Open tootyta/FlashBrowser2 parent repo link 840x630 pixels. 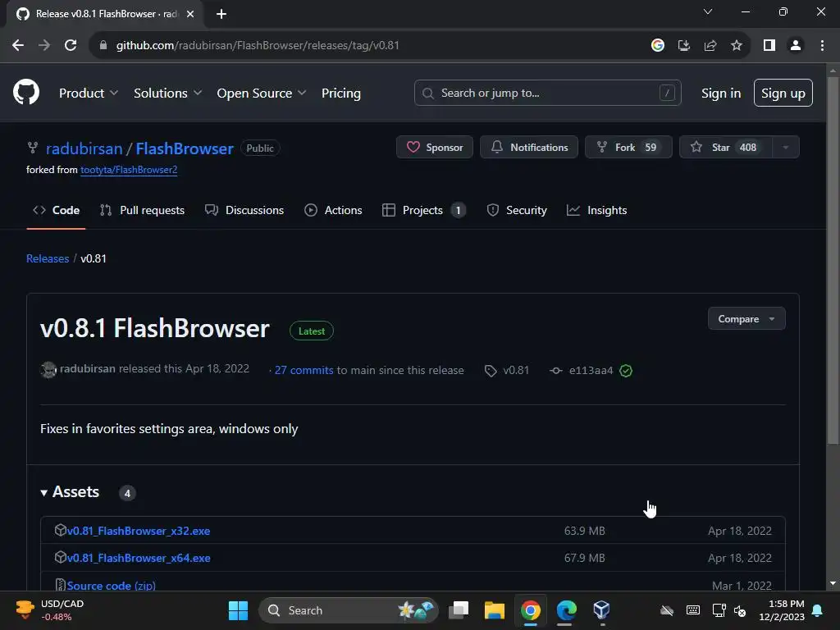click(129, 170)
